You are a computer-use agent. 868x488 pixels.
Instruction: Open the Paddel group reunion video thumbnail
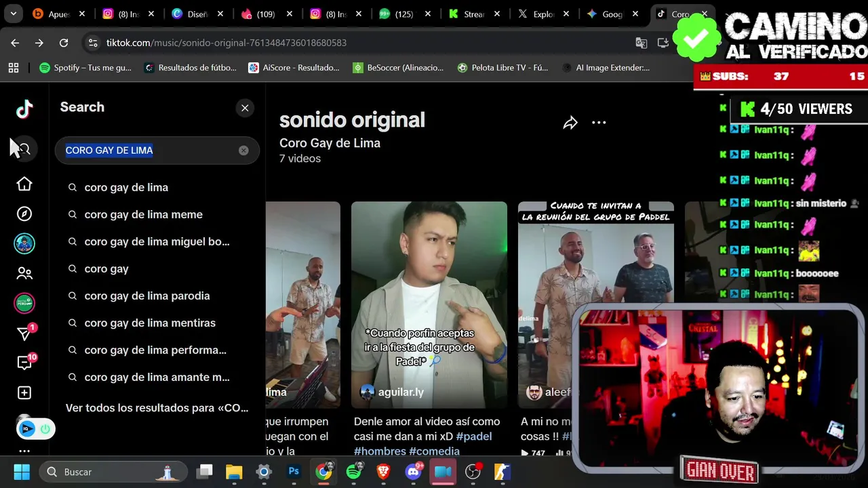596,304
